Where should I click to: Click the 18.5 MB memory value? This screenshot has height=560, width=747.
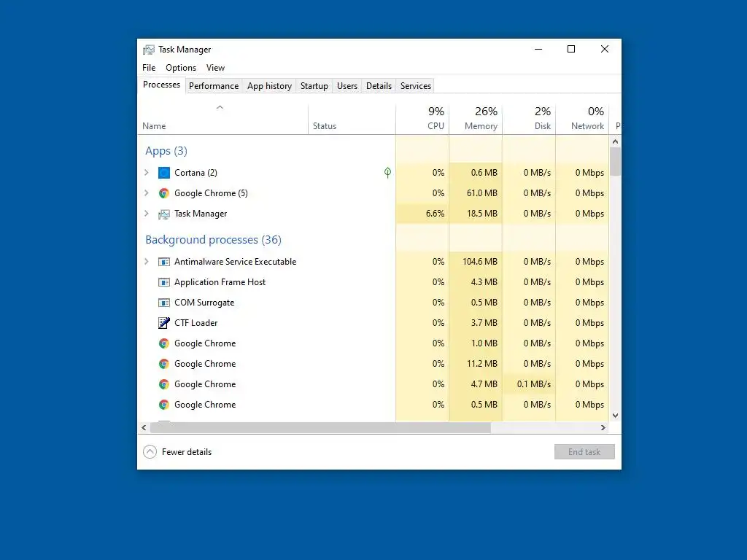pos(482,214)
